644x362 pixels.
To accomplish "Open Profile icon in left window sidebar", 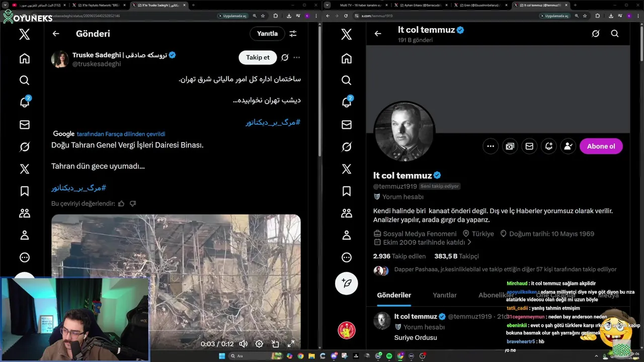I will click(x=24, y=235).
